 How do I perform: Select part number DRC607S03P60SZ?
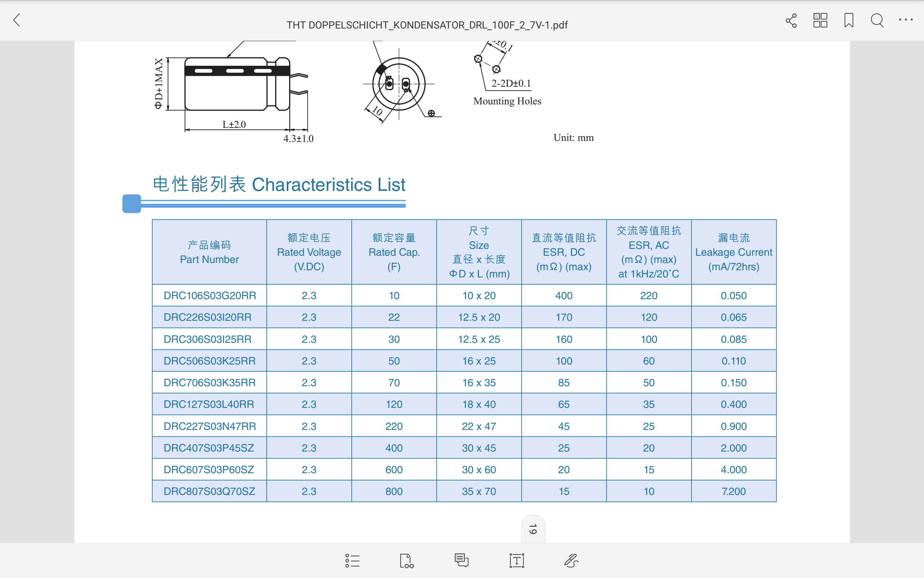(209, 470)
